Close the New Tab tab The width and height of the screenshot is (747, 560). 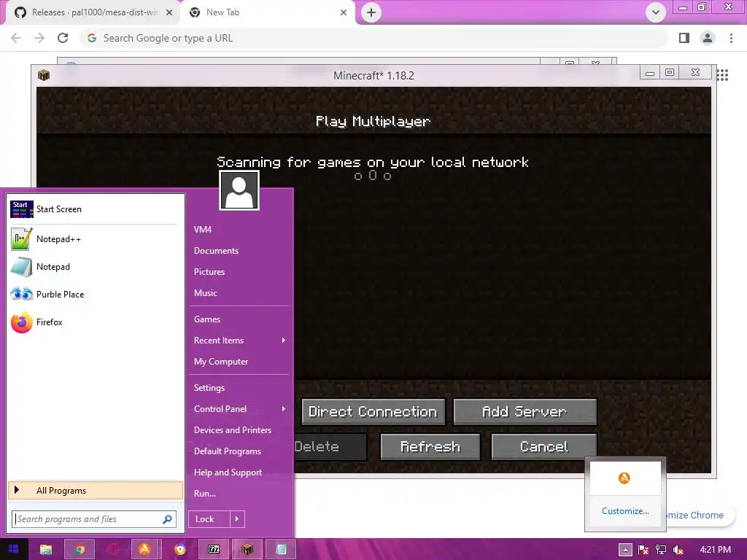tap(344, 12)
